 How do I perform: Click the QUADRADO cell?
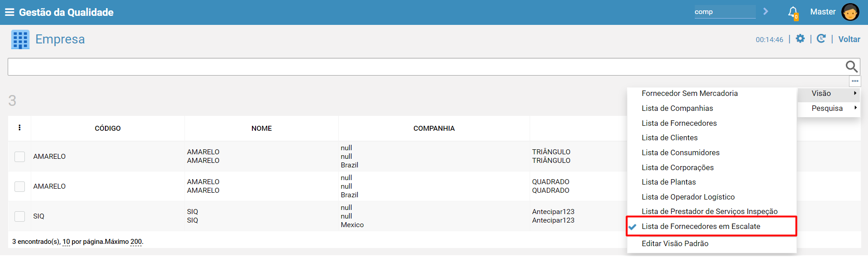pos(550,186)
